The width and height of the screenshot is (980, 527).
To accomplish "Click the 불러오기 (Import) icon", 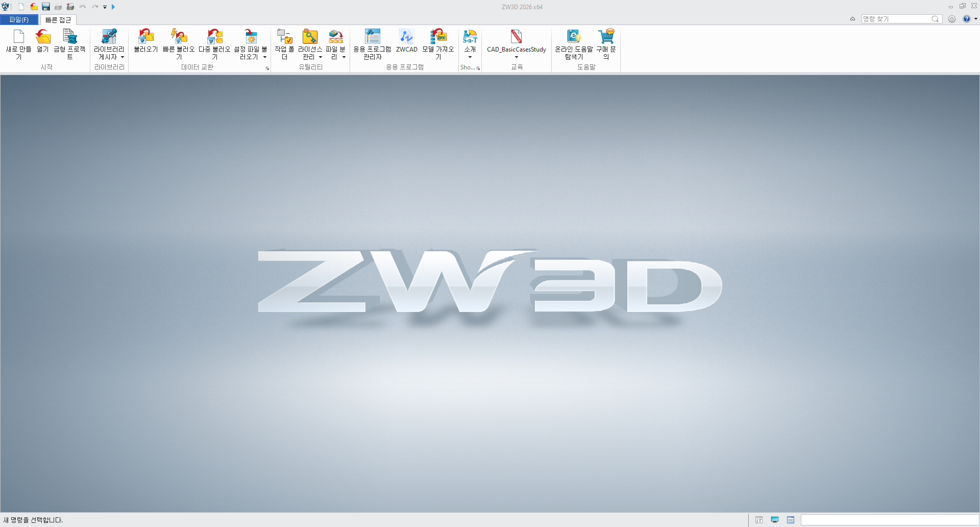I will pyautogui.click(x=146, y=36).
